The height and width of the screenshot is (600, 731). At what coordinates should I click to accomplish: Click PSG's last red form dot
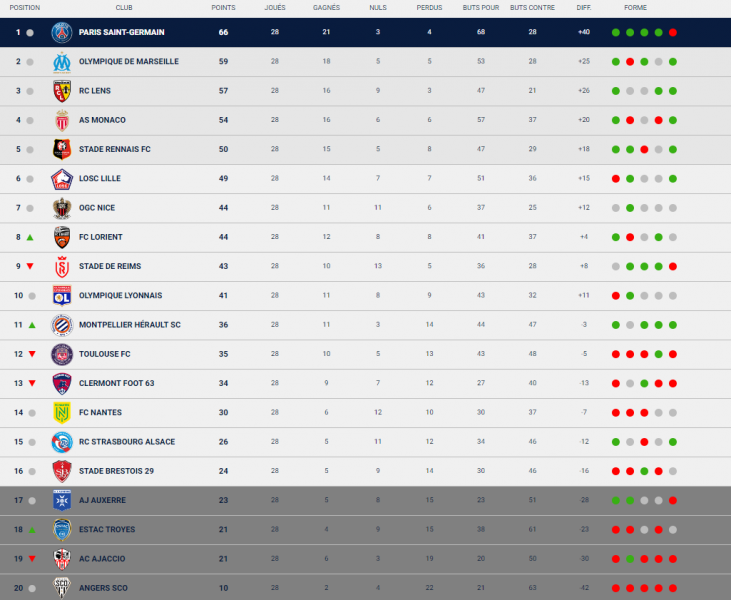(673, 33)
